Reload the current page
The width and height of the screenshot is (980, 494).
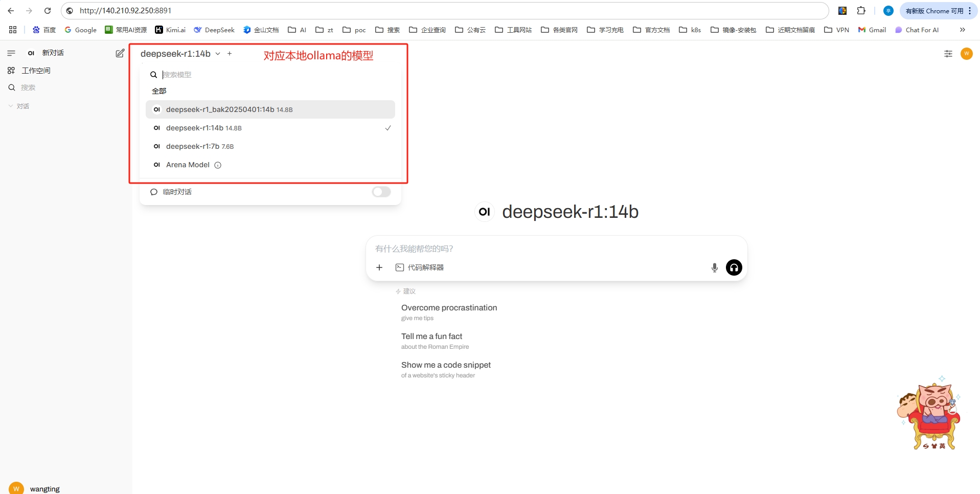tap(48, 11)
